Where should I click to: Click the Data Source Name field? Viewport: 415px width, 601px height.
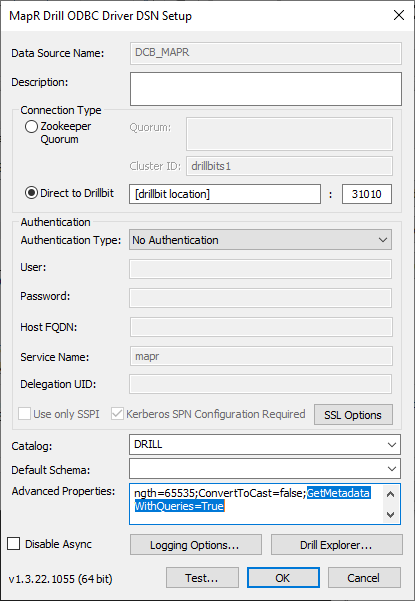(266, 53)
